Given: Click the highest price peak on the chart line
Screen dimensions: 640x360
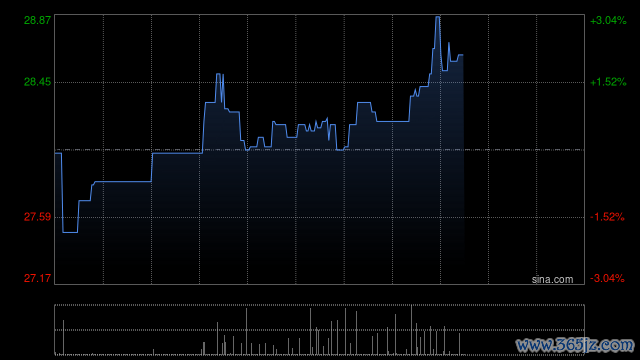Looking at the screenshot, I should coord(438,17).
